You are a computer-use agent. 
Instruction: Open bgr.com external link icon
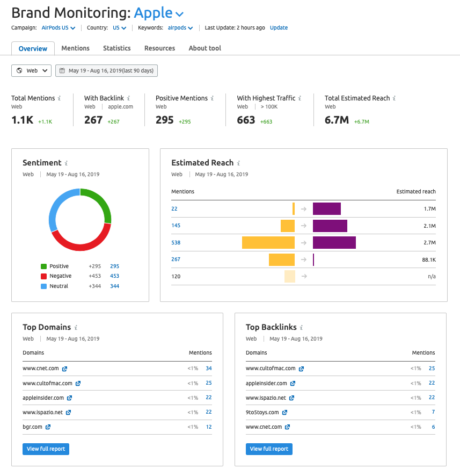pyautogui.click(x=48, y=427)
